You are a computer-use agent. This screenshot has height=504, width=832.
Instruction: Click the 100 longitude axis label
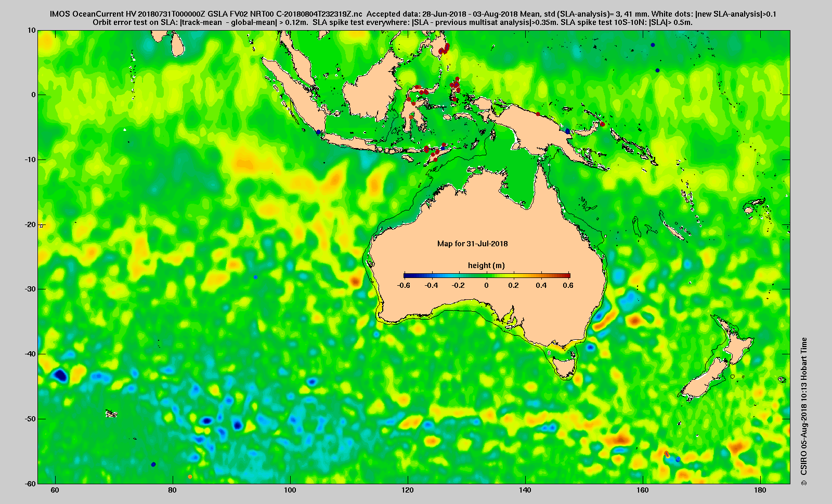point(290,490)
